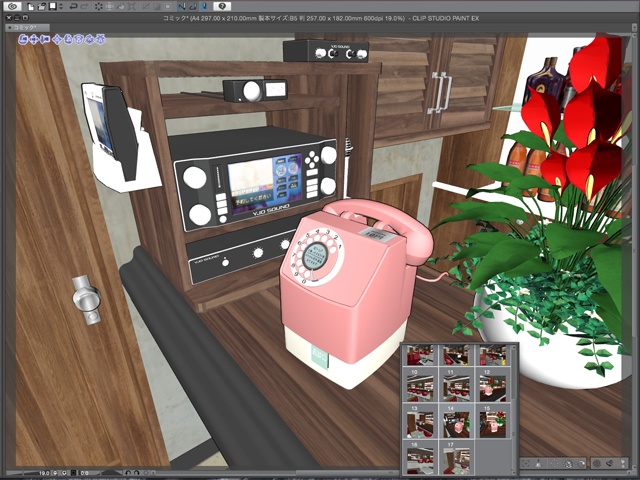
Task: Choose camera preset thumbnail 12
Action: [x=492, y=387]
